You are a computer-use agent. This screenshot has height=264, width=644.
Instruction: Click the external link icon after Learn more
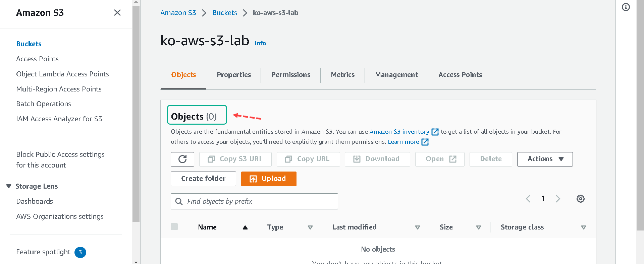click(425, 142)
